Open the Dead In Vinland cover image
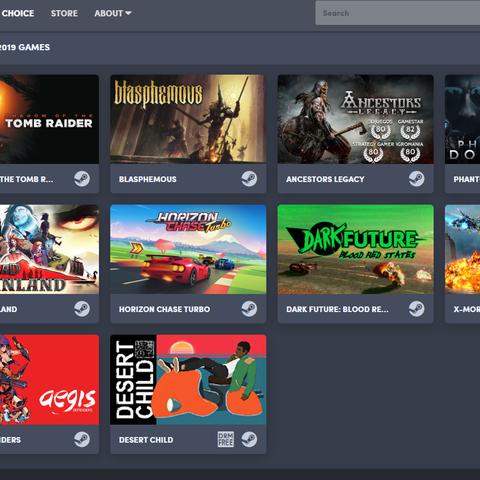480x480 pixels. pyautogui.click(x=49, y=249)
